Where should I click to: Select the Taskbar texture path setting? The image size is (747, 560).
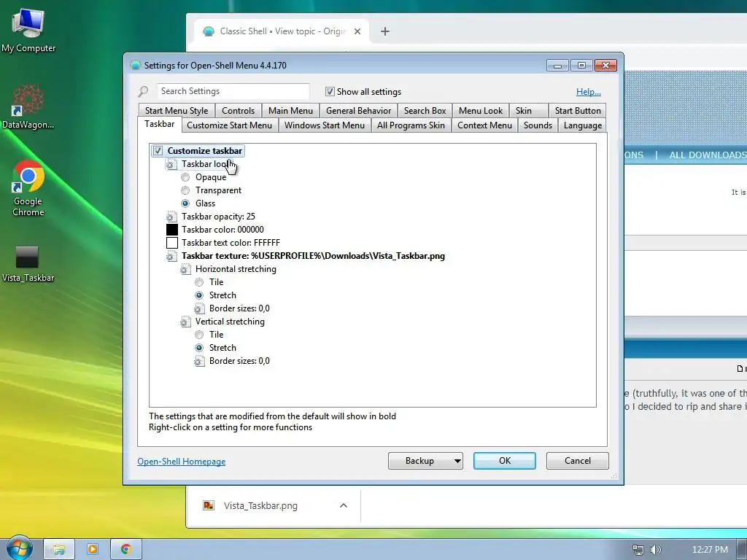click(313, 256)
